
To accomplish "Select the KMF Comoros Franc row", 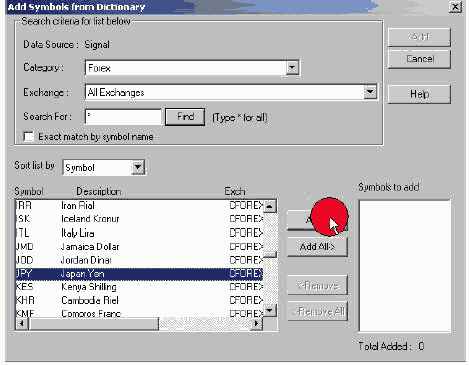I will click(139, 313).
